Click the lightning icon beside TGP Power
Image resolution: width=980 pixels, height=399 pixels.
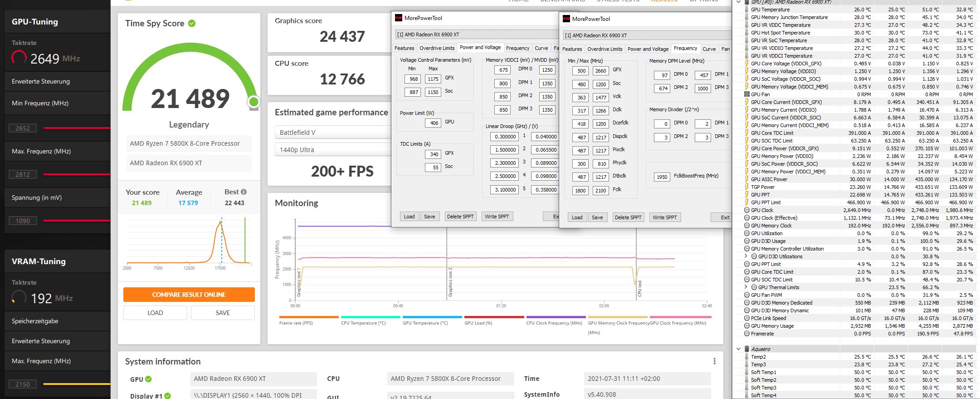tap(746, 187)
